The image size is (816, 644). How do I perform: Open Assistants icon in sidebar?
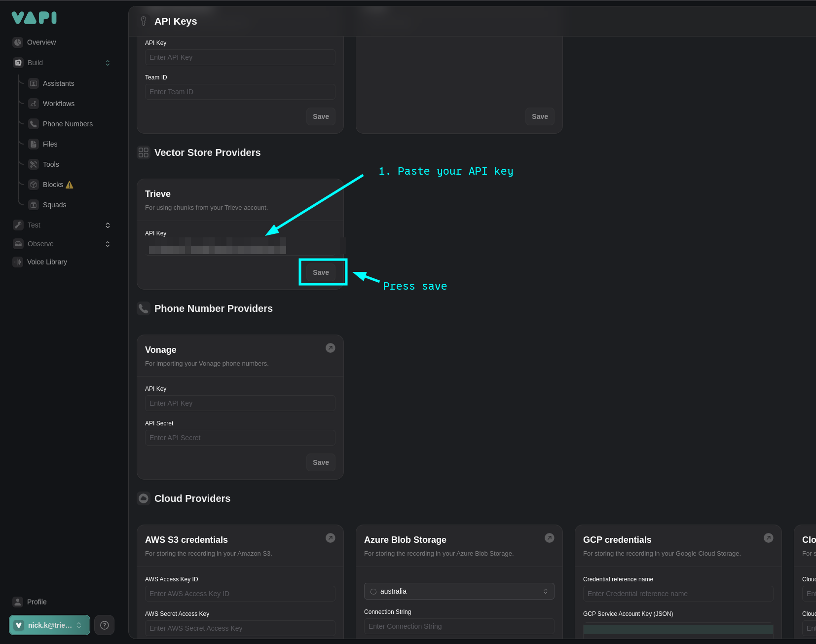(34, 83)
